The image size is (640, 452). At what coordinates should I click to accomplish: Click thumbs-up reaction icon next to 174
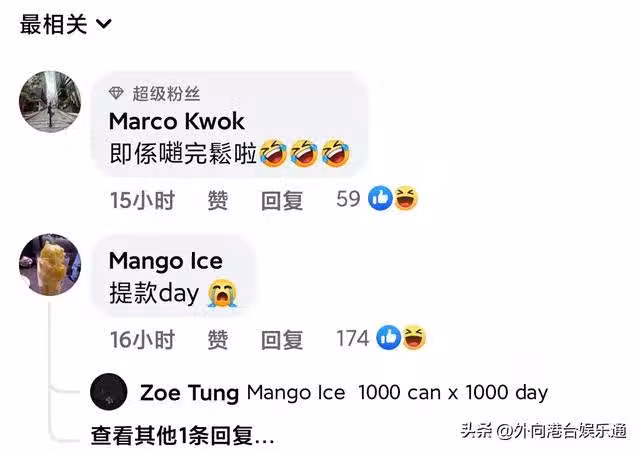tap(388, 338)
